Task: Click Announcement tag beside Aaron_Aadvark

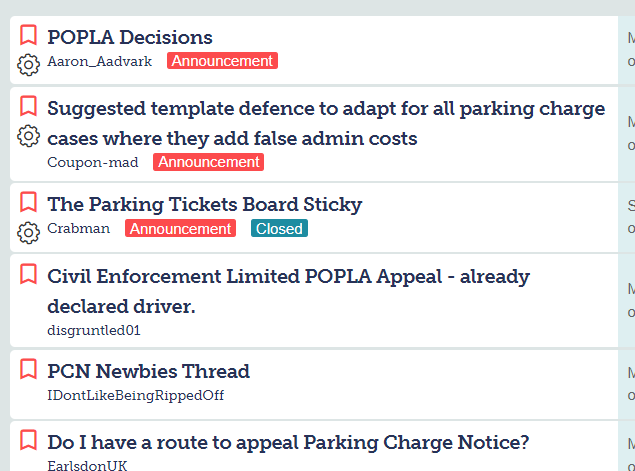Action: coord(222,61)
